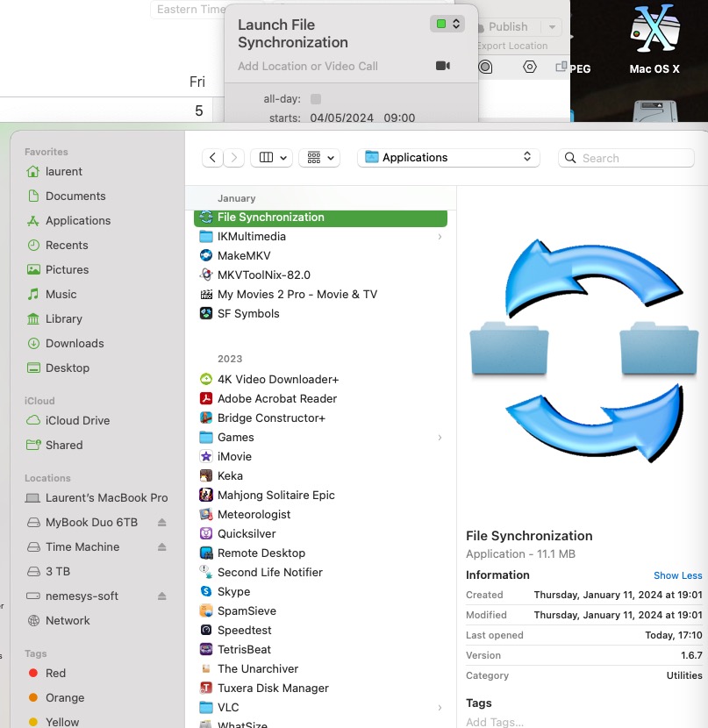
Task: Open the Applications path dropdown
Action: point(448,158)
